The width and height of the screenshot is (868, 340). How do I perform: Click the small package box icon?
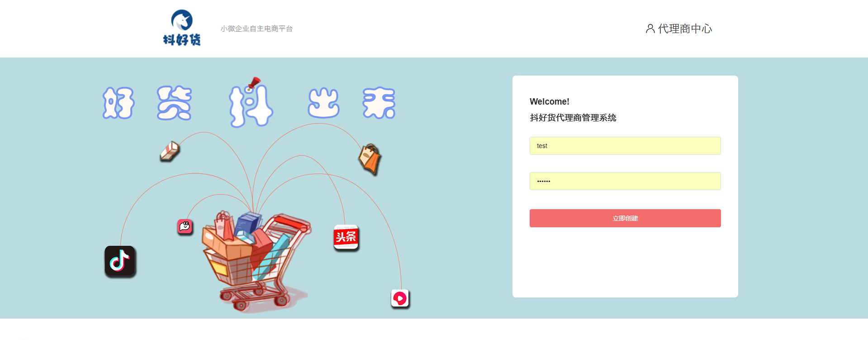click(x=170, y=151)
